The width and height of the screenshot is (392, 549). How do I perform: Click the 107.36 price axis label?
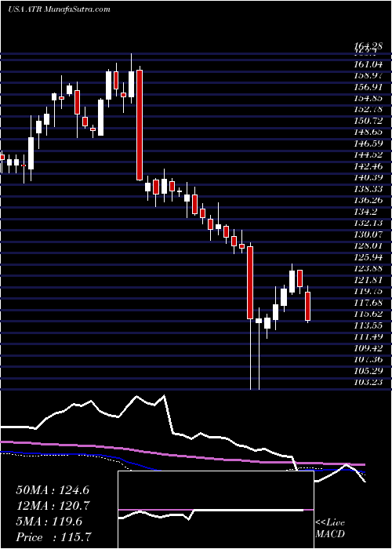pos(368,359)
